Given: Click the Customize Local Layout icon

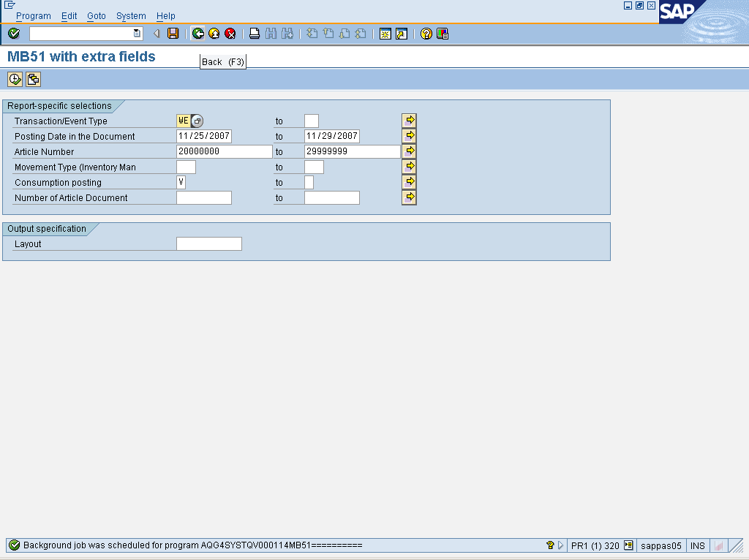Looking at the screenshot, I should (443, 34).
